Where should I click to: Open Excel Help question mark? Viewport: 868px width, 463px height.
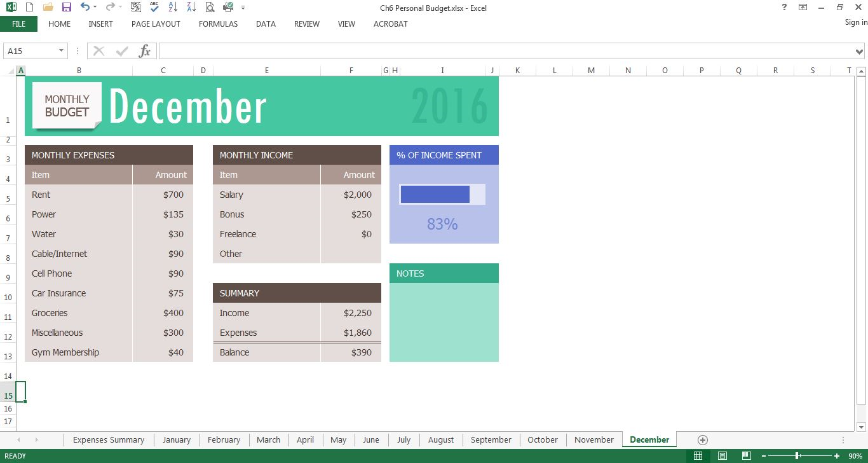784,8
